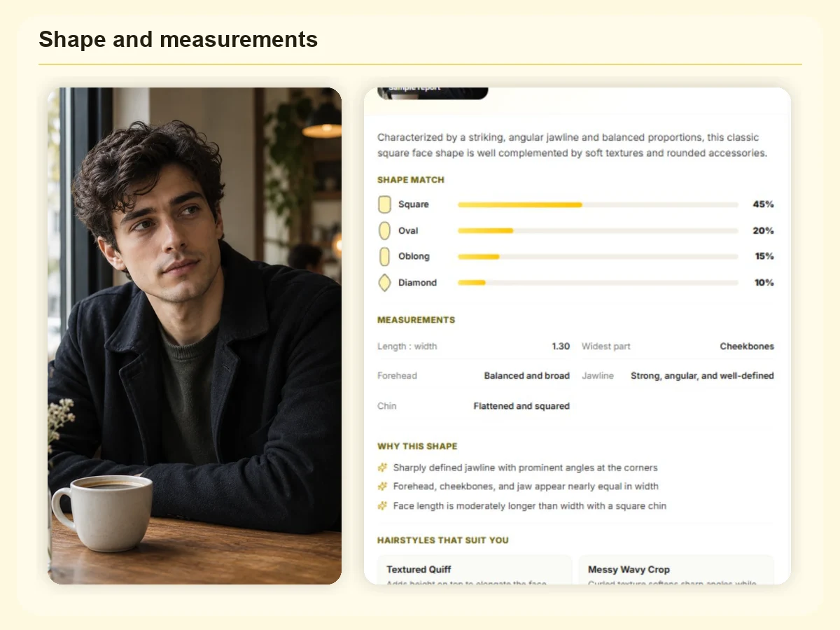Image resolution: width=840 pixels, height=630 pixels.
Task: Click the Cheekbones widest part value
Action: coord(747,346)
